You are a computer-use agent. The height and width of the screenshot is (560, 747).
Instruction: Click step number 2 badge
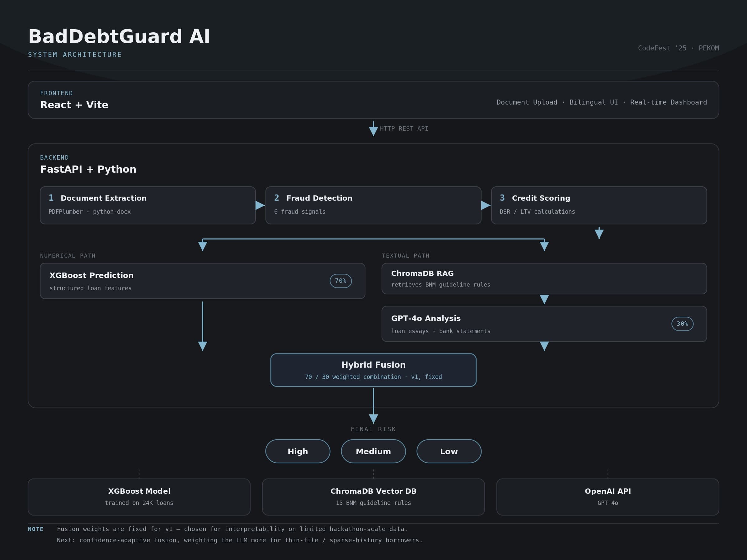(277, 198)
